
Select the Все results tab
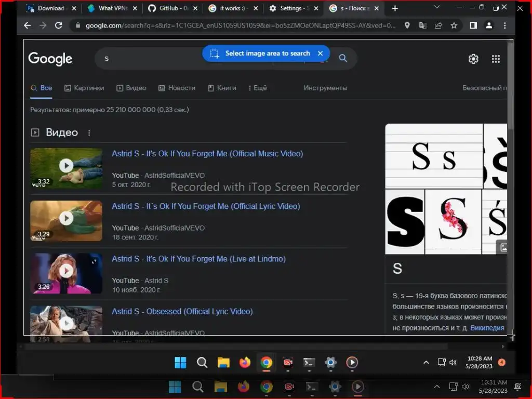[x=42, y=88]
